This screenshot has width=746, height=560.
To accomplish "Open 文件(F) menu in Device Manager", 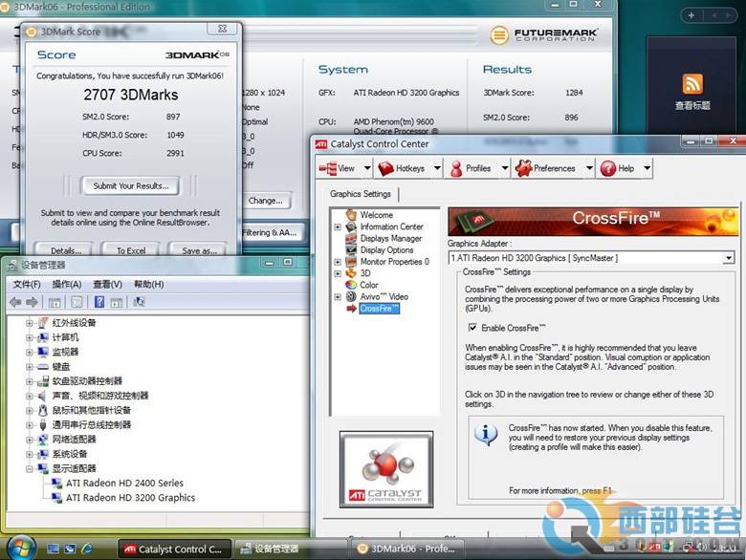I will point(27,284).
